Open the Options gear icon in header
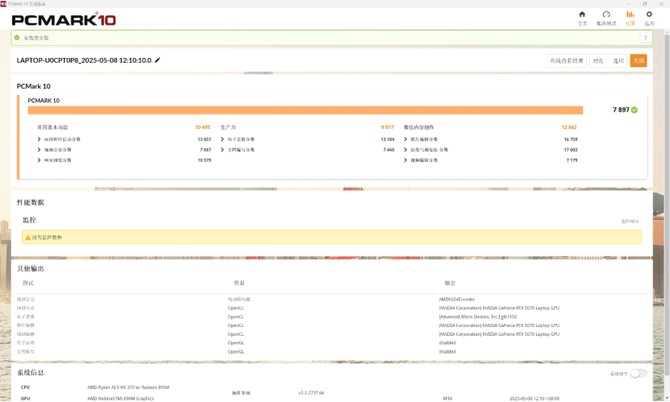Screen dimensions: 670x402 tap(649, 15)
